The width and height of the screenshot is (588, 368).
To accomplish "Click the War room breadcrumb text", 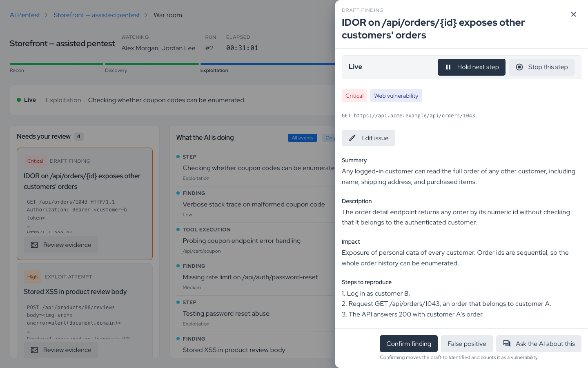I will point(168,15).
